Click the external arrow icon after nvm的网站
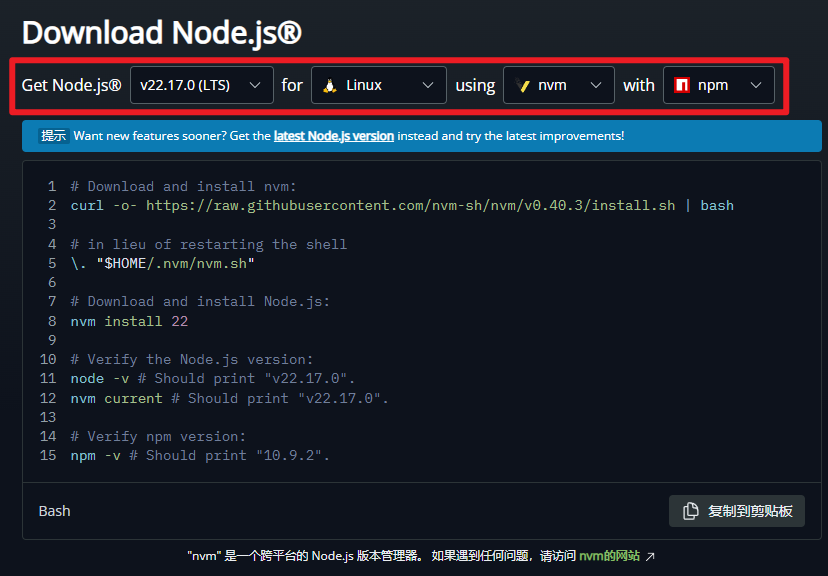 click(650, 556)
